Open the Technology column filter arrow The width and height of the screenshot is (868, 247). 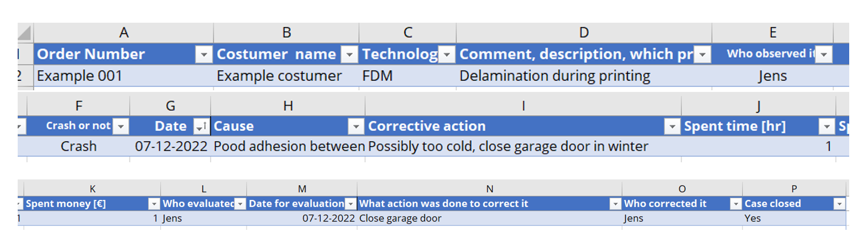click(x=447, y=54)
